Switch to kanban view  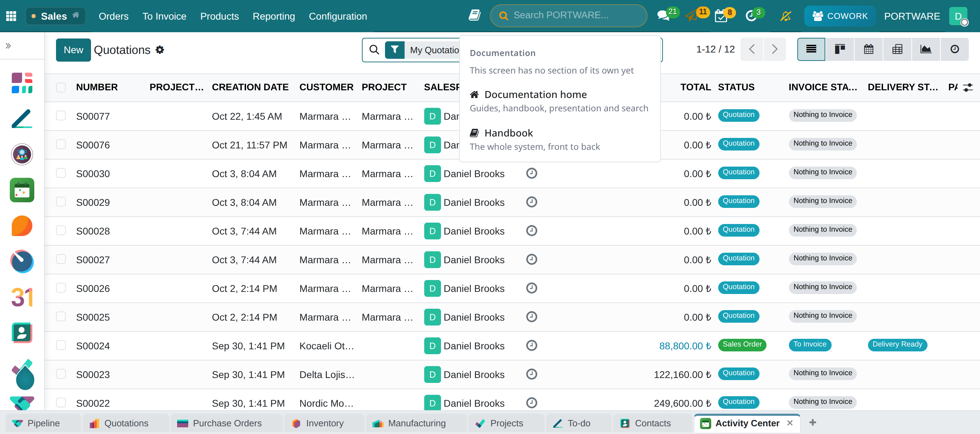(840, 49)
